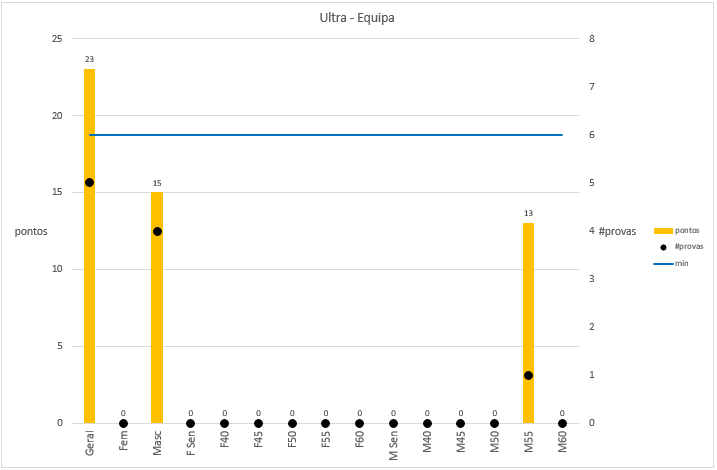Click the data label 23 above Geral
This screenshot has height=470, width=717.
coord(90,59)
